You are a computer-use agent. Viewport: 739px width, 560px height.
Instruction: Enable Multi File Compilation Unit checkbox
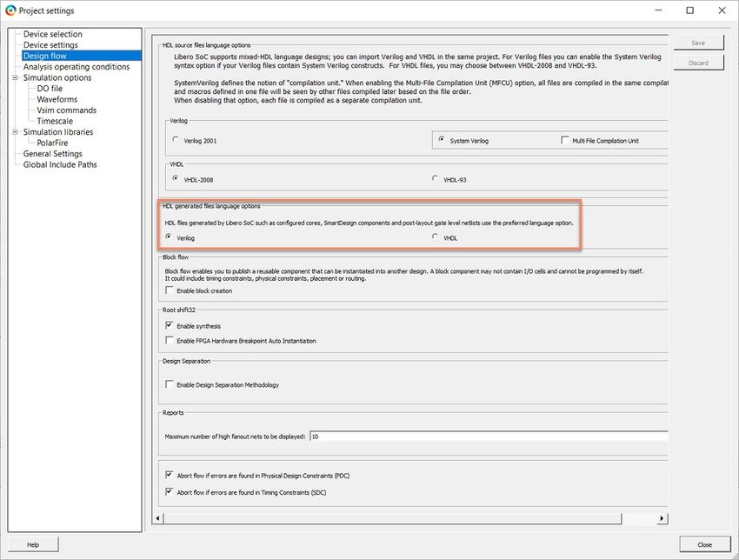pyautogui.click(x=564, y=140)
